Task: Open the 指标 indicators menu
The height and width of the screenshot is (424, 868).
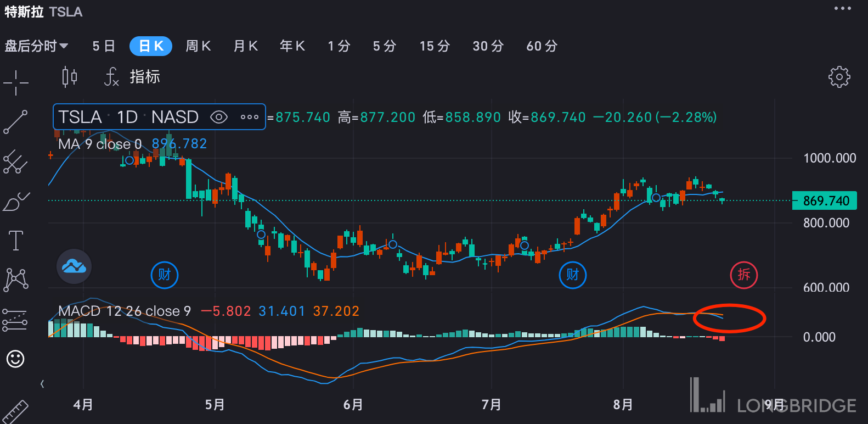Action: point(132,77)
